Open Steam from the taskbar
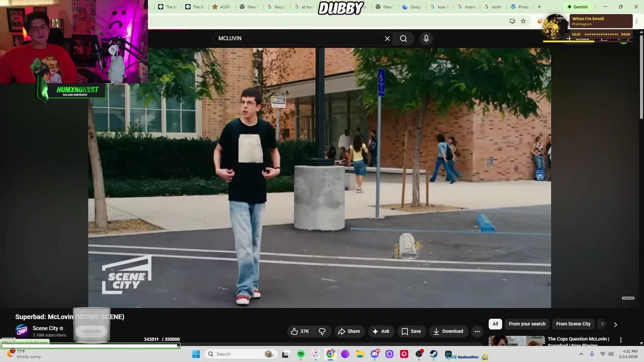Screen dimensions: 644x362 433,354
